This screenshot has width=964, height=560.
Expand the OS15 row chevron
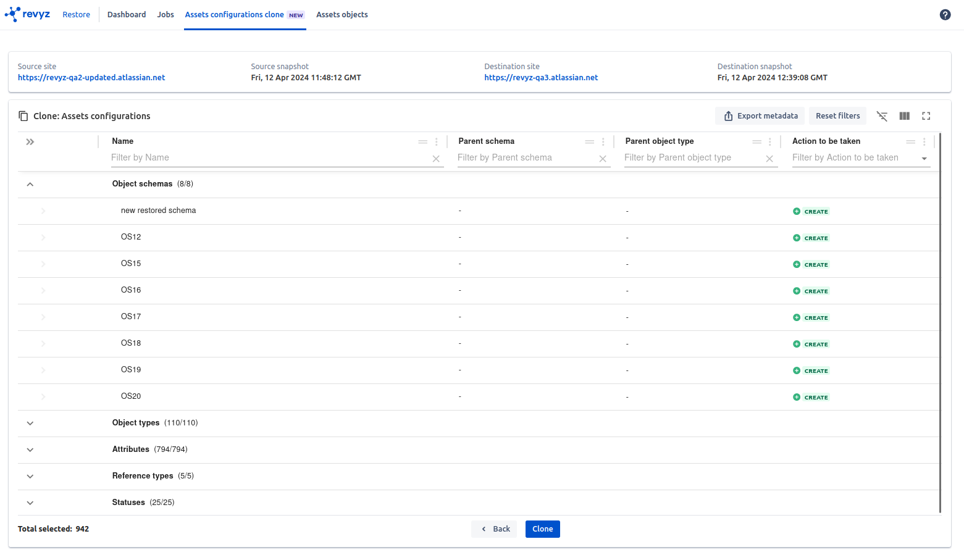coord(43,264)
